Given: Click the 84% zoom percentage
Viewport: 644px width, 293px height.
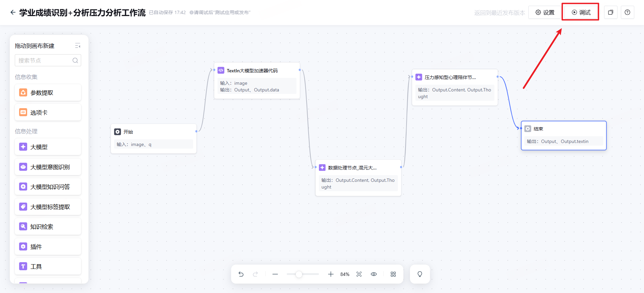Looking at the screenshot, I should point(345,274).
